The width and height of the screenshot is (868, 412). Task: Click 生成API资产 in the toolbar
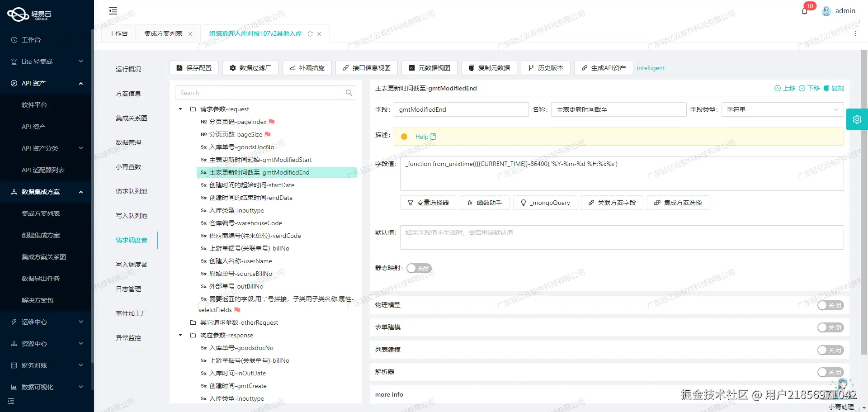[603, 68]
